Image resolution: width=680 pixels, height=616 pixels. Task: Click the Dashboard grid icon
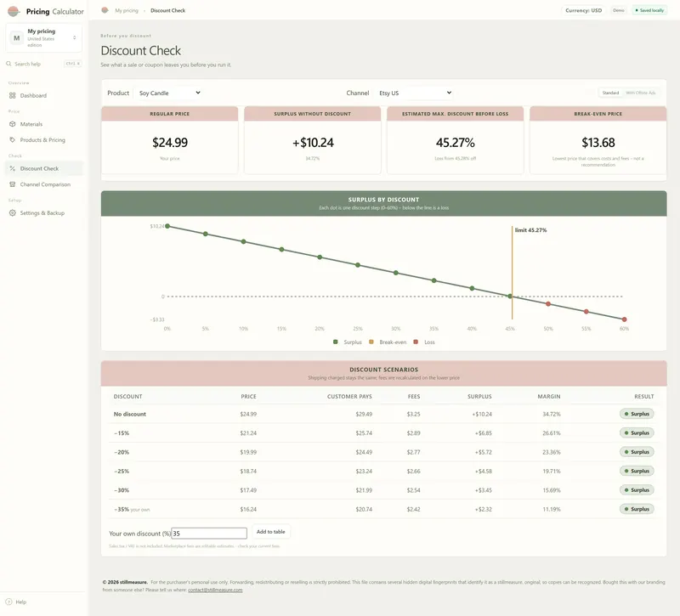pyautogui.click(x=12, y=95)
